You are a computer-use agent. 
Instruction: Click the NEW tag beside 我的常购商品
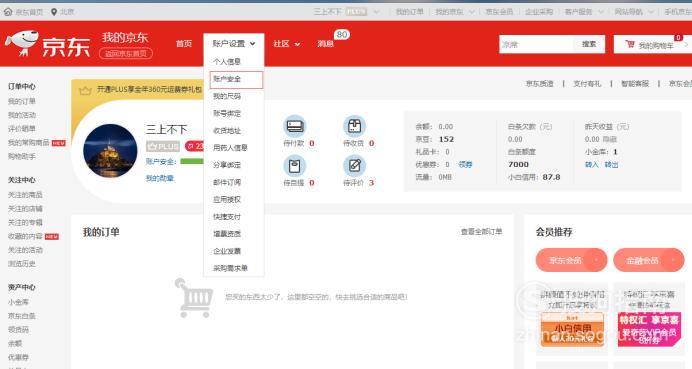(x=59, y=143)
